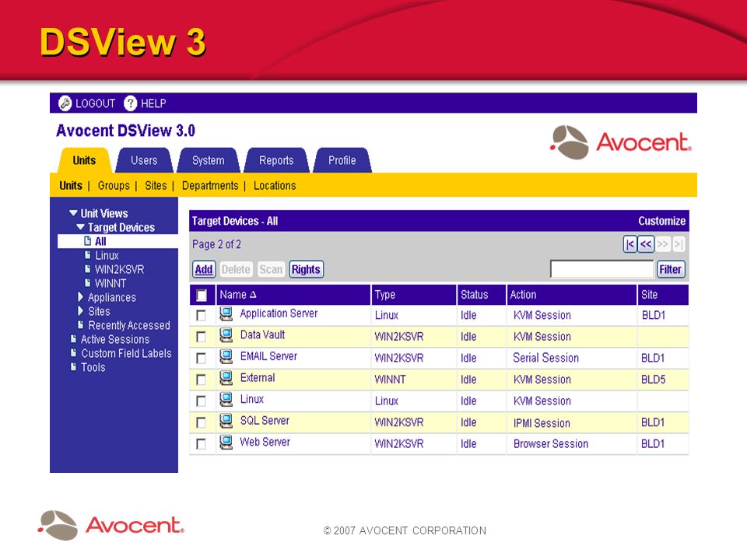Screen dimensions: 747x560
Task: Click page icon beside Custom Field Labels
Action: [73, 353]
